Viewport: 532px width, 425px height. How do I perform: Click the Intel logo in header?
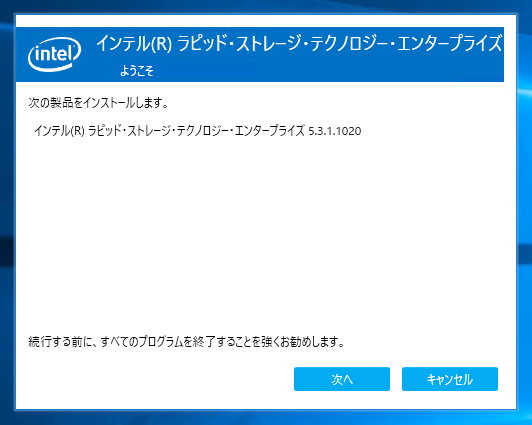click(55, 54)
